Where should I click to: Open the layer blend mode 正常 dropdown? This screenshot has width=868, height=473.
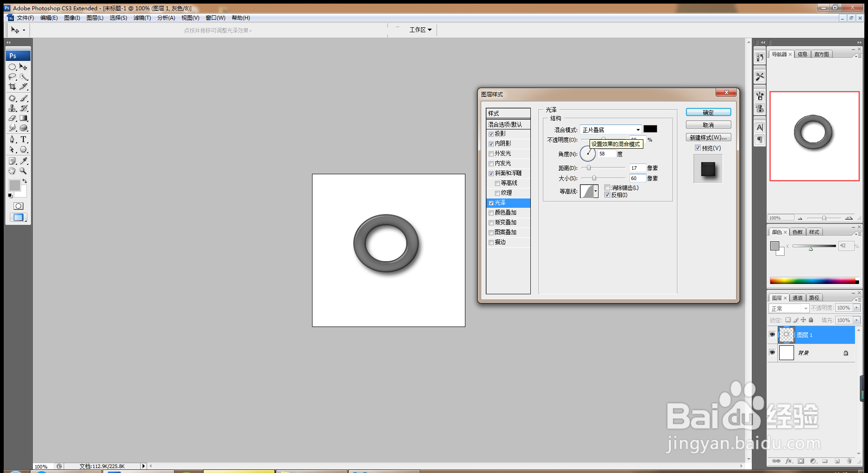pos(789,308)
